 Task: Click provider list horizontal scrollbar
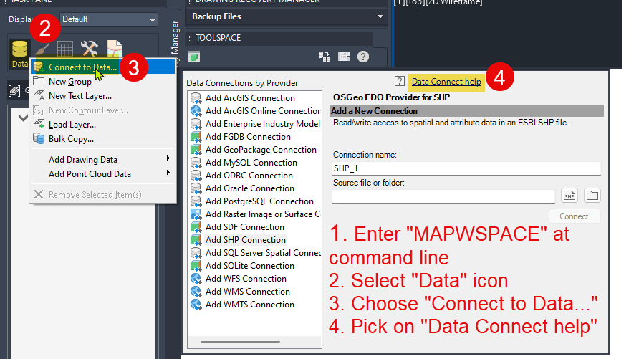point(240,341)
